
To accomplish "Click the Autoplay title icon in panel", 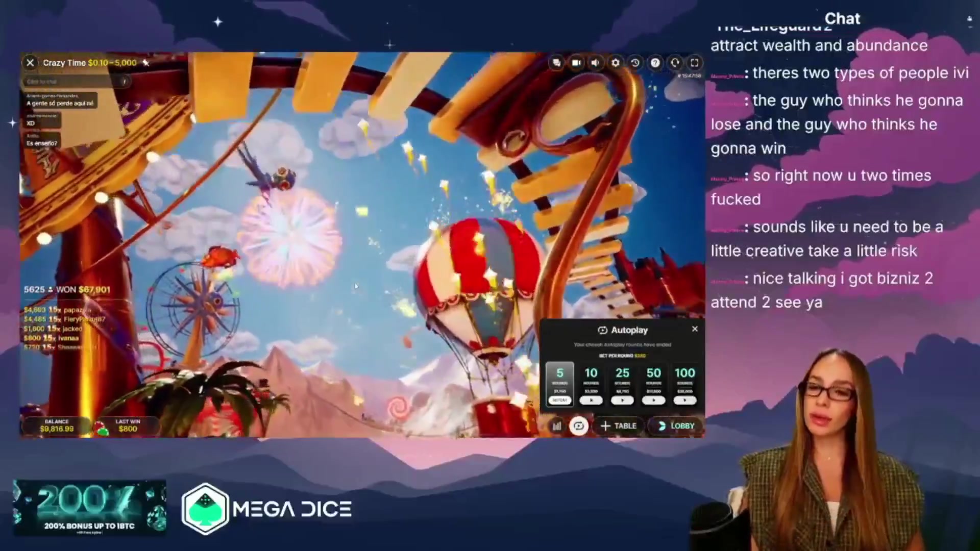I will click(x=602, y=330).
